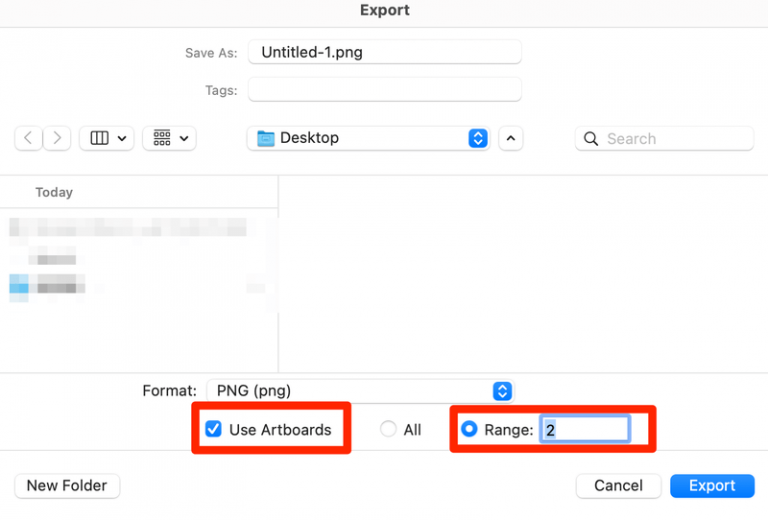Viewport: 768px width, 520px height.
Task: Open the grouping options chevron
Action: click(184, 139)
